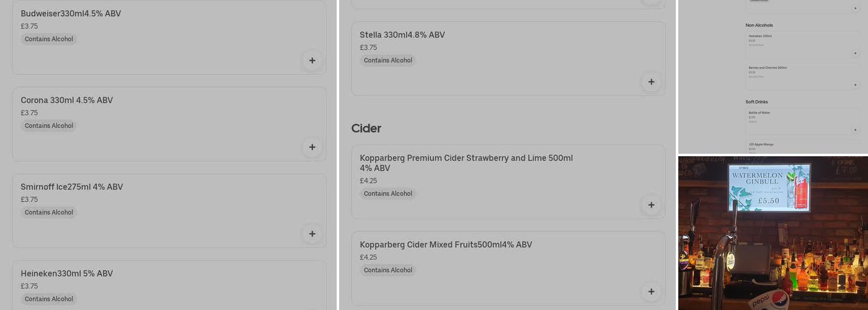Open the Stella 330ml 4.8% ABV title
The image size is (868, 310).
pyautogui.click(x=402, y=35)
